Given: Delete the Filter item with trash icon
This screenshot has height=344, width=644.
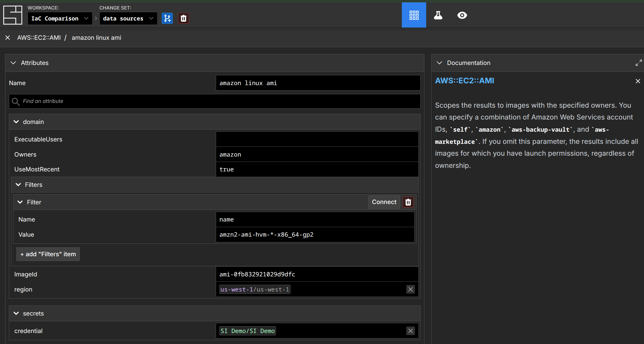Looking at the screenshot, I should point(408,202).
